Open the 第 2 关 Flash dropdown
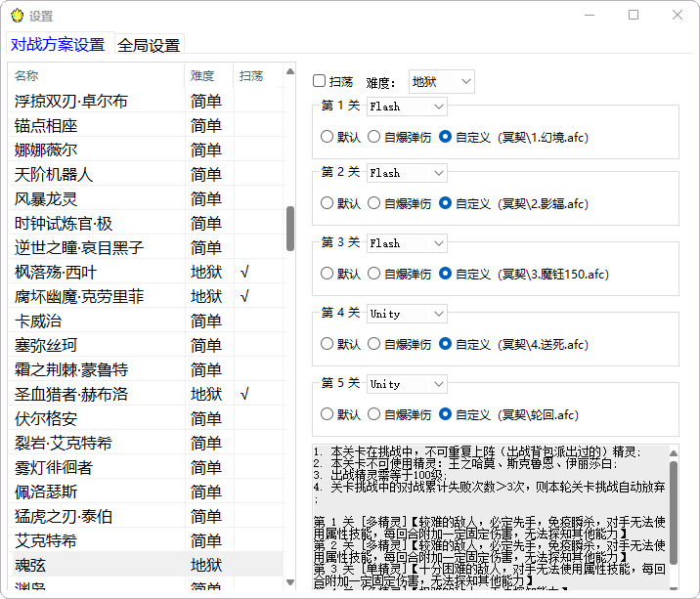The height and width of the screenshot is (599, 700). point(407,173)
